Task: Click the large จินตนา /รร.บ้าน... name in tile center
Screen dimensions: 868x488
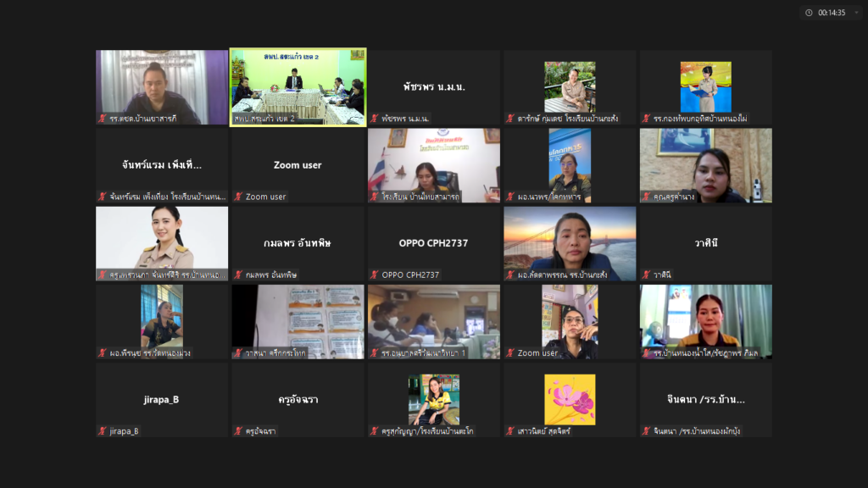Action: (705, 399)
